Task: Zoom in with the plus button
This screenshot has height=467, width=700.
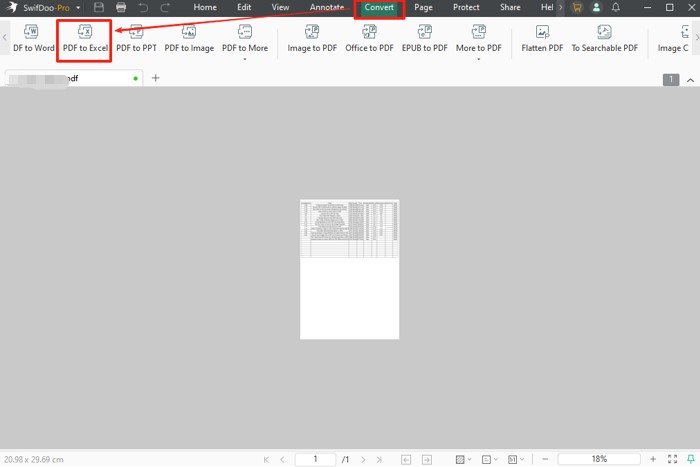Action: [x=653, y=459]
